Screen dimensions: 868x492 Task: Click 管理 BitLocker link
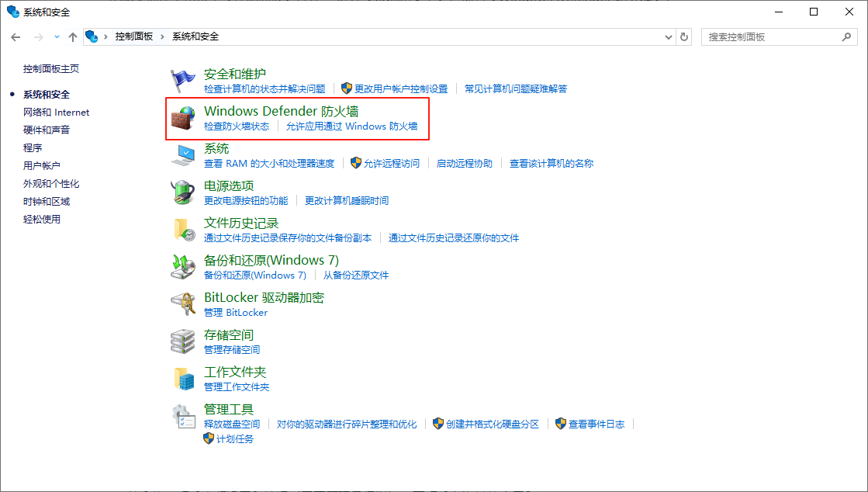(x=236, y=313)
